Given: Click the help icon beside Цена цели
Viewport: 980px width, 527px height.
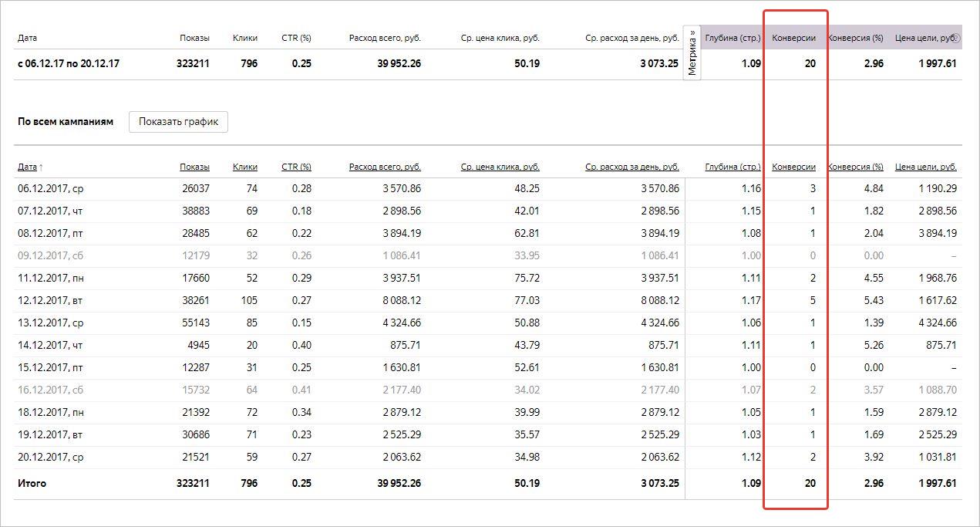Looking at the screenshot, I should pos(958,38).
